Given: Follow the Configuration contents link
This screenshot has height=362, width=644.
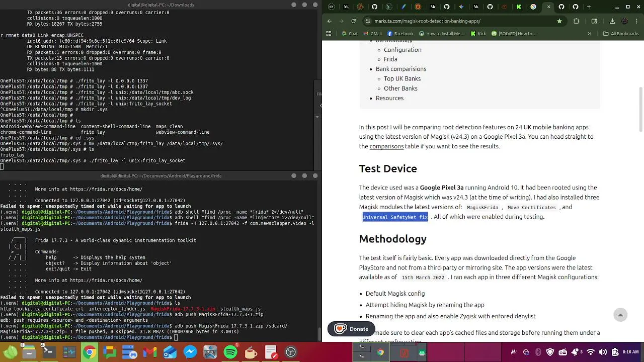Looking at the screenshot, I should [x=403, y=50].
